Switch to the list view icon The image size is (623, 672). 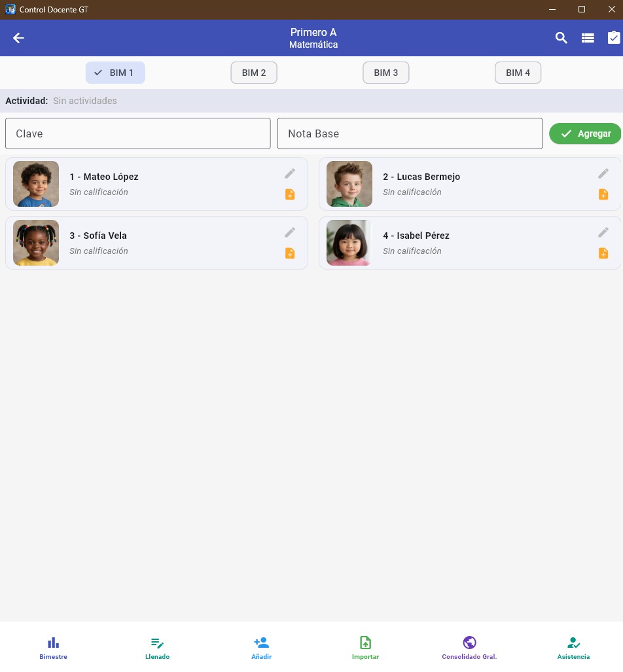point(588,38)
